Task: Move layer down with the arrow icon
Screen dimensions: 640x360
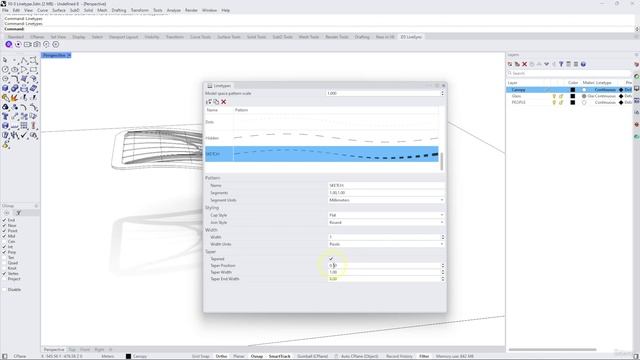Action: point(547,64)
